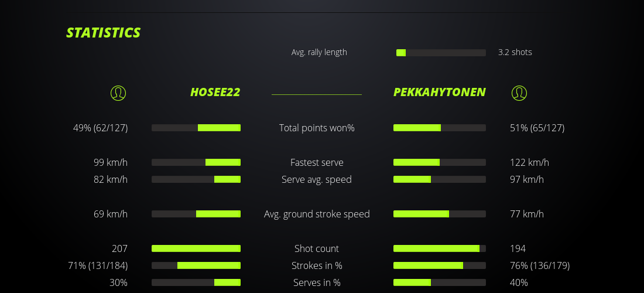Click HOSEE22's total points won bar
Screen dimensions: 644x293
[196, 128]
